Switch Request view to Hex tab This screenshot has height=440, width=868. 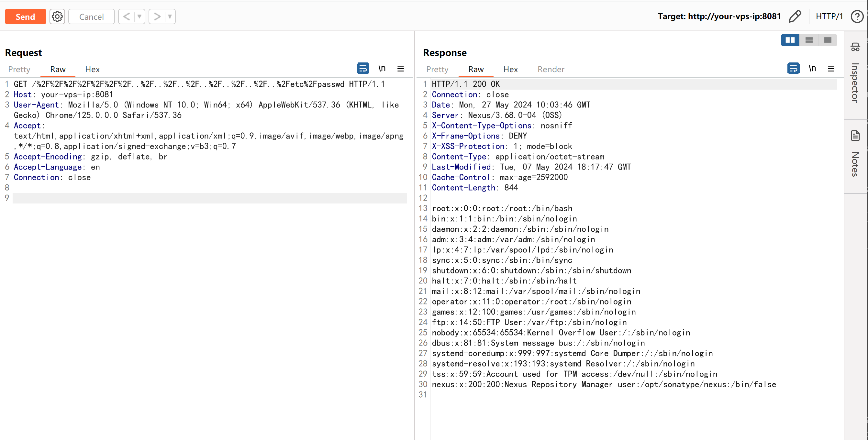point(92,69)
